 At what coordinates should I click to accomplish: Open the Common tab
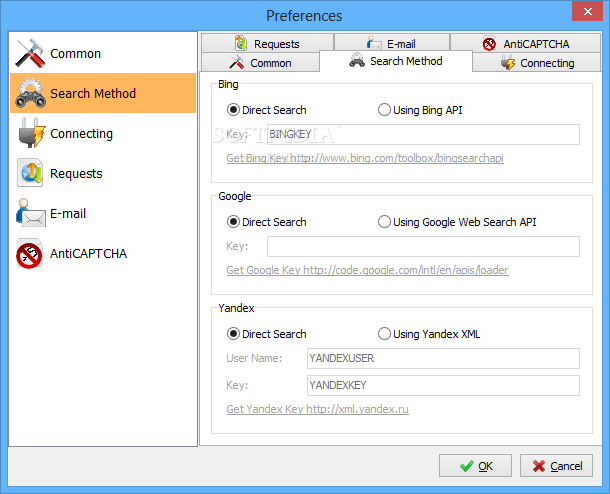tap(260, 62)
